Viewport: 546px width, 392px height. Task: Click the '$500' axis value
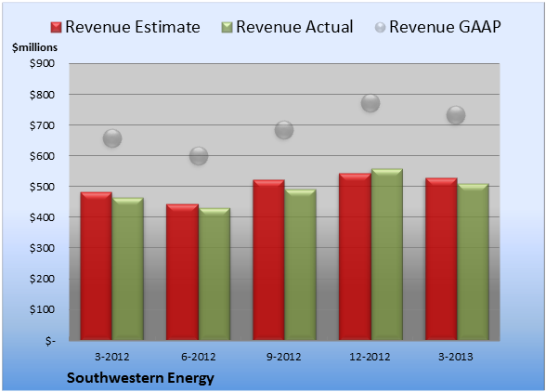pos(42,187)
